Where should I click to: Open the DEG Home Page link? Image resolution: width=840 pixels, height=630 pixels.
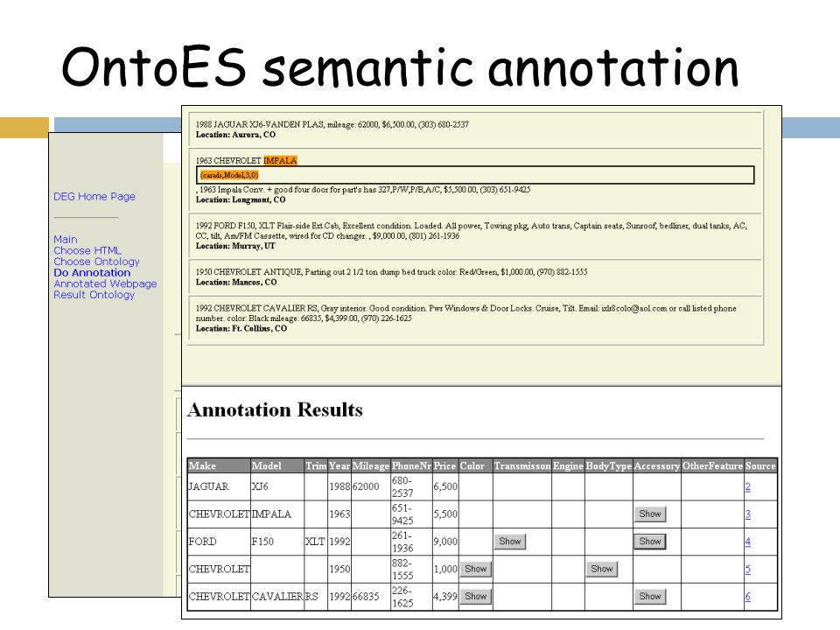pos(94,197)
